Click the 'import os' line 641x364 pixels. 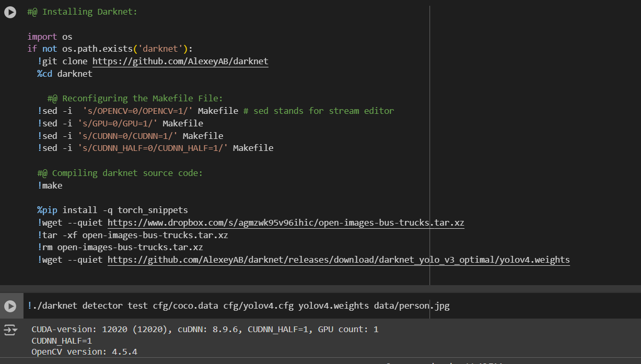pos(50,37)
